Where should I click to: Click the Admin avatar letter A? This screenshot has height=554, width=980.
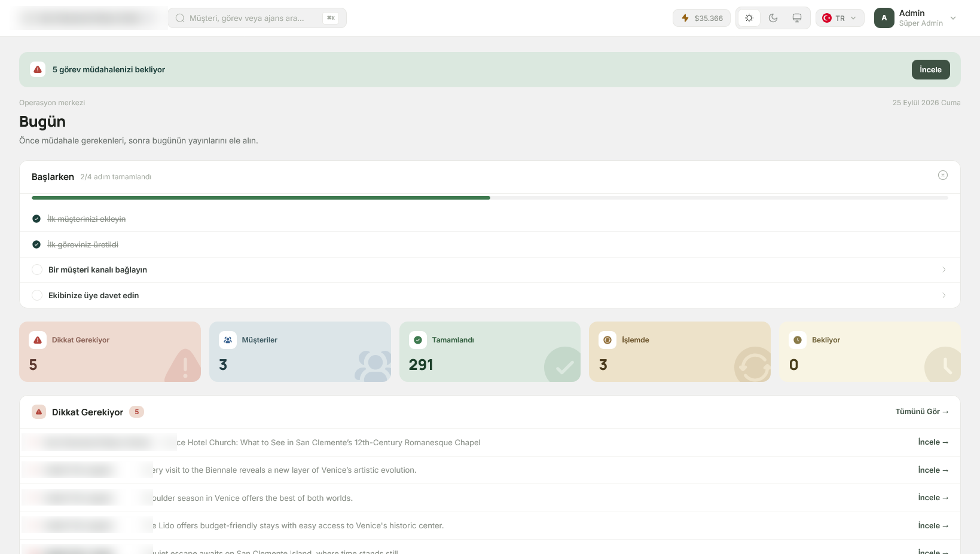point(884,18)
